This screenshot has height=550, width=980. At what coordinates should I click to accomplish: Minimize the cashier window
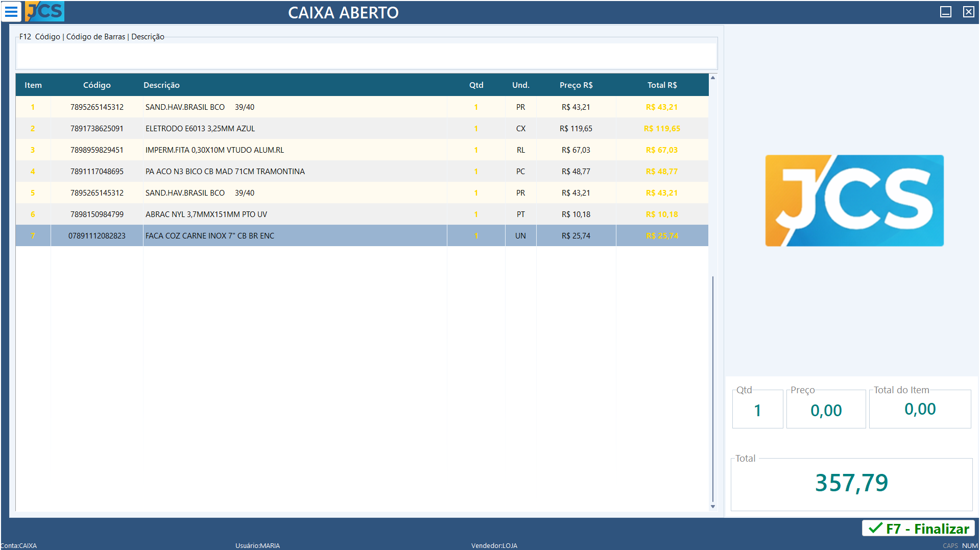coord(945,12)
